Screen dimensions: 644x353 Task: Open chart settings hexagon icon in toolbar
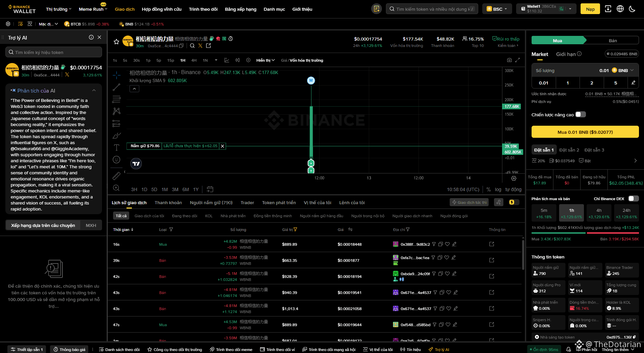pos(248,60)
